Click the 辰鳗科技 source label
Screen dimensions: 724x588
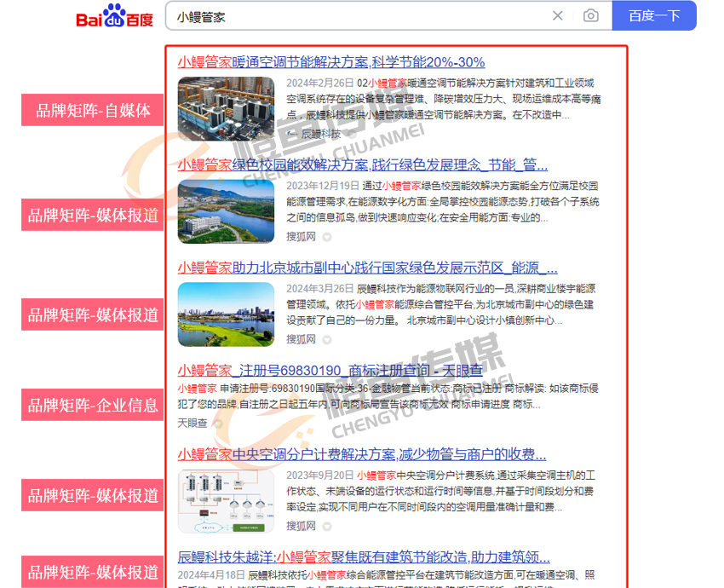click(321, 134)
